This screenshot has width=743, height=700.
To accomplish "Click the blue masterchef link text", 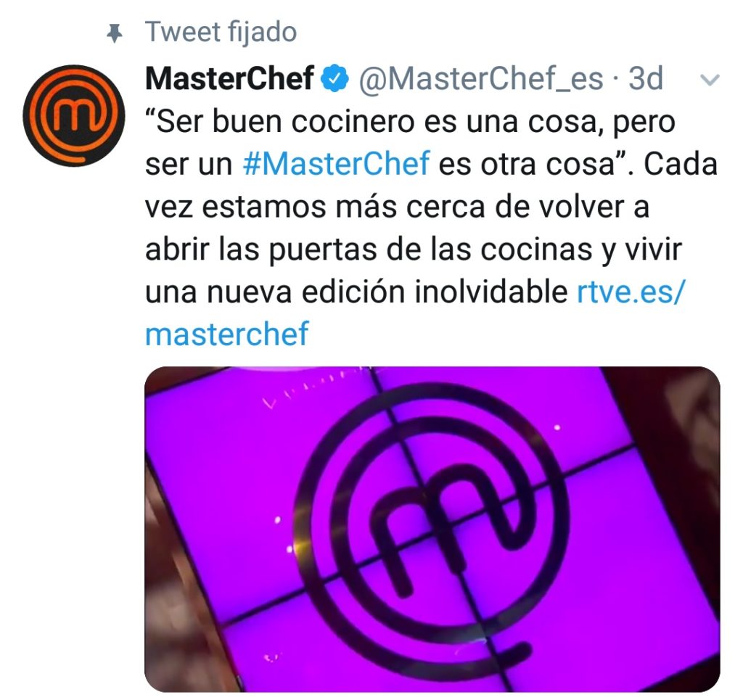I will coord(227,334).
